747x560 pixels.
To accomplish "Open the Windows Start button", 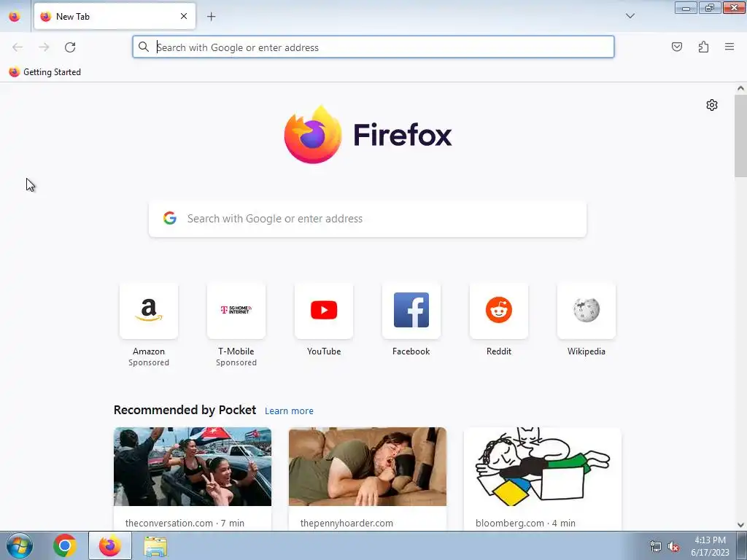I will click(20, 545).
